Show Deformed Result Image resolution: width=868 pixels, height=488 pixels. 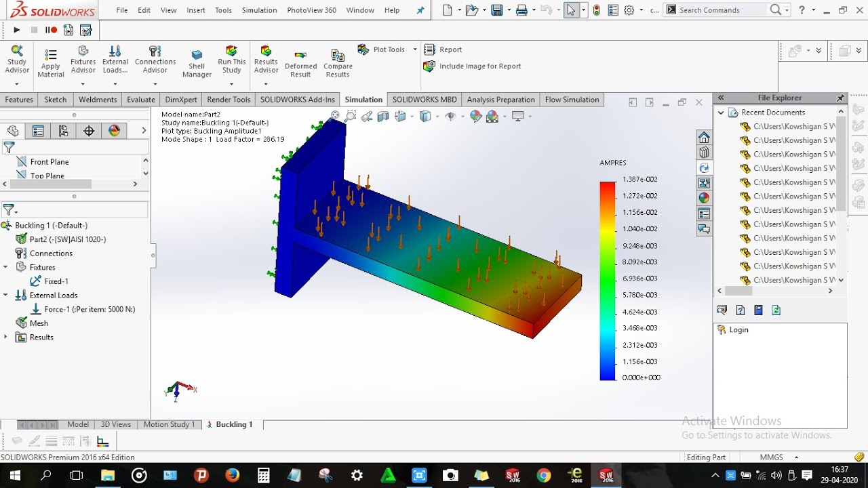point(300,63)
